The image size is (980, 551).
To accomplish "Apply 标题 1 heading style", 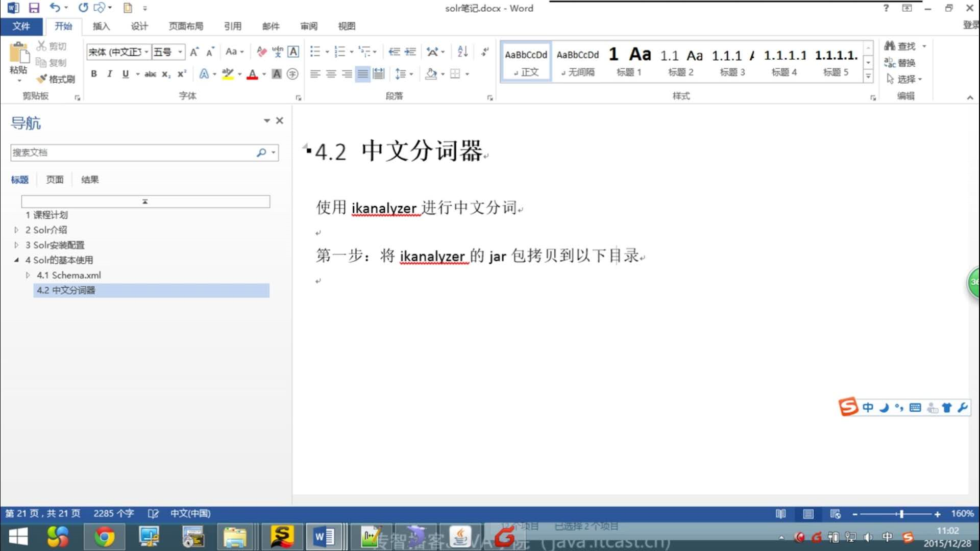I will 629,61.
